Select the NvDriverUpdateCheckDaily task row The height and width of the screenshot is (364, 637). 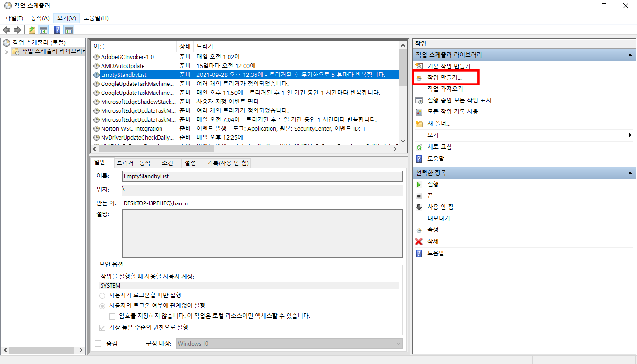[245, 137]
